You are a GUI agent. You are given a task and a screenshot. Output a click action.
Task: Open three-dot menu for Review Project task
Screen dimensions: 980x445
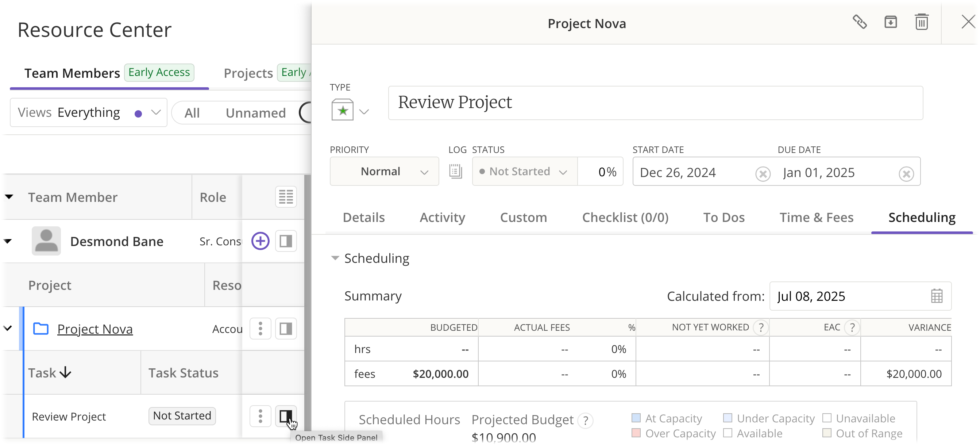click(x=260, y=416)
